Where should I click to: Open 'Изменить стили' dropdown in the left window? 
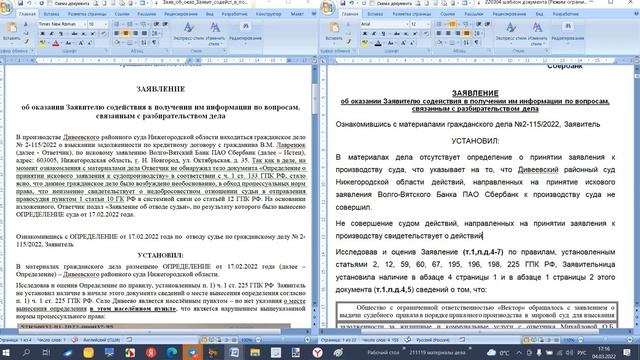pyautogui.click(x=215, y=33)
